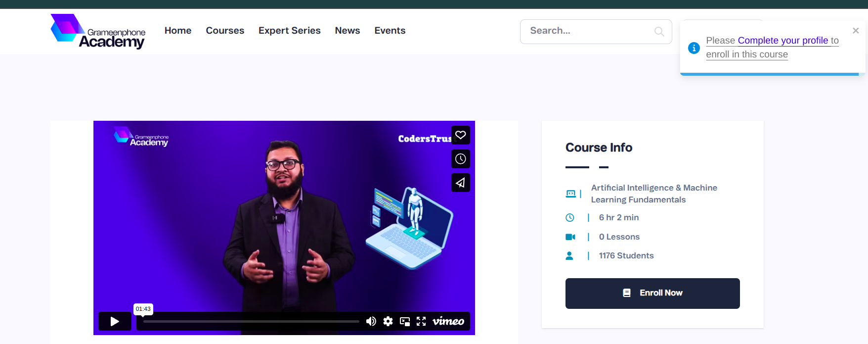Navigate to News section
This screenshot has height=344, width=868.
(347, 31)
